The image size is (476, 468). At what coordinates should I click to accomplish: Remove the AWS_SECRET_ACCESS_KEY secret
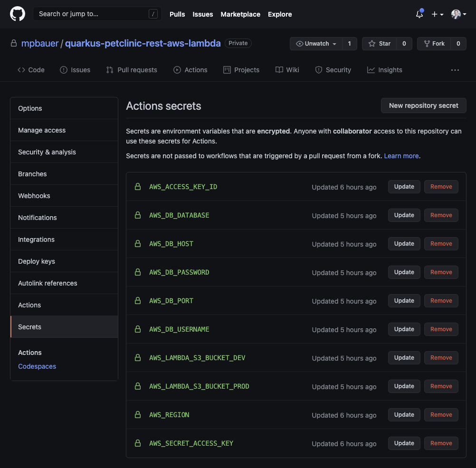(441, 443)
